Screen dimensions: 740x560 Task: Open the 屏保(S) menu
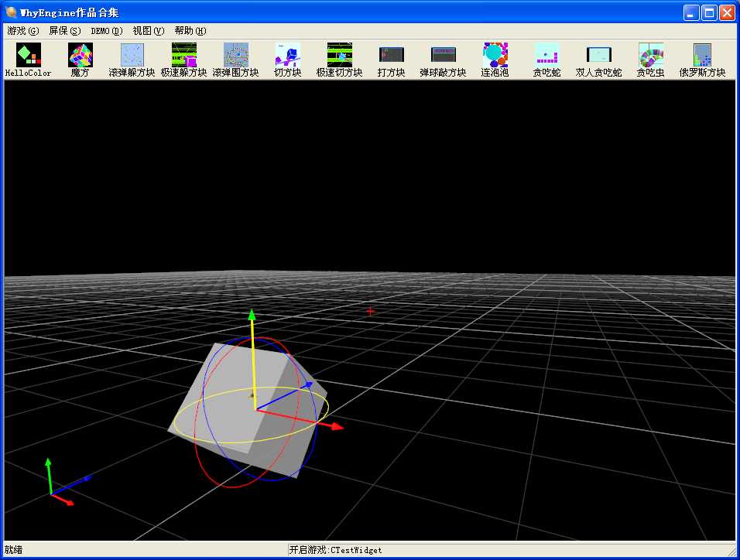coord(65,31)
